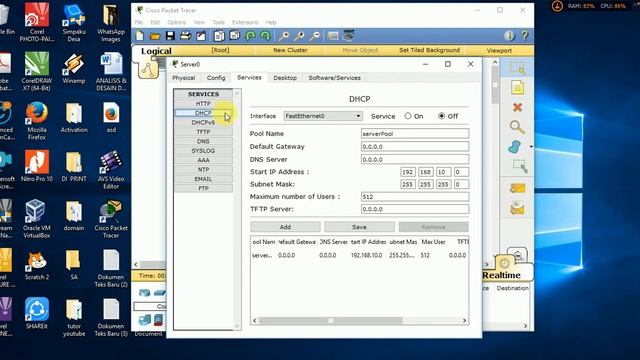The image size is (640, 360).
Task: Click the Copy icon in the toolbar
Action: (x=219, y=36)
